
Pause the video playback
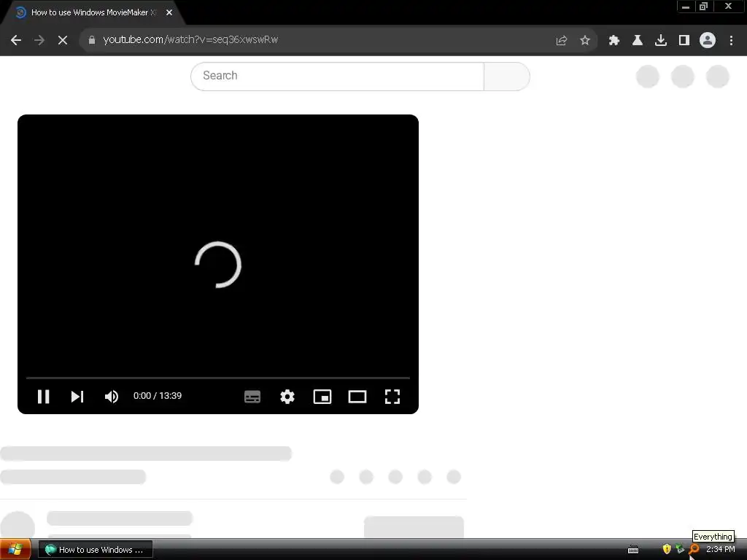click(43, 396)
